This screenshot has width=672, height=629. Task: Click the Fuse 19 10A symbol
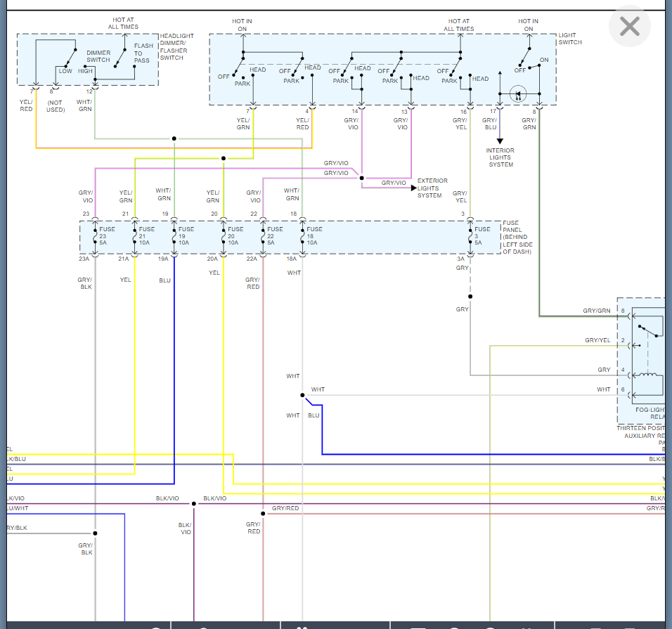[x=174, y=237]
